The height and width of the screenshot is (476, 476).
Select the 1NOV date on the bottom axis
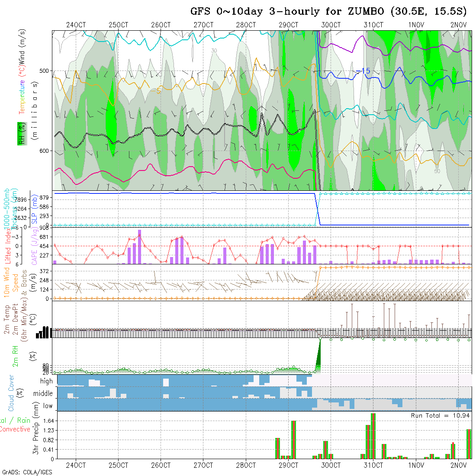click(416, 466)
